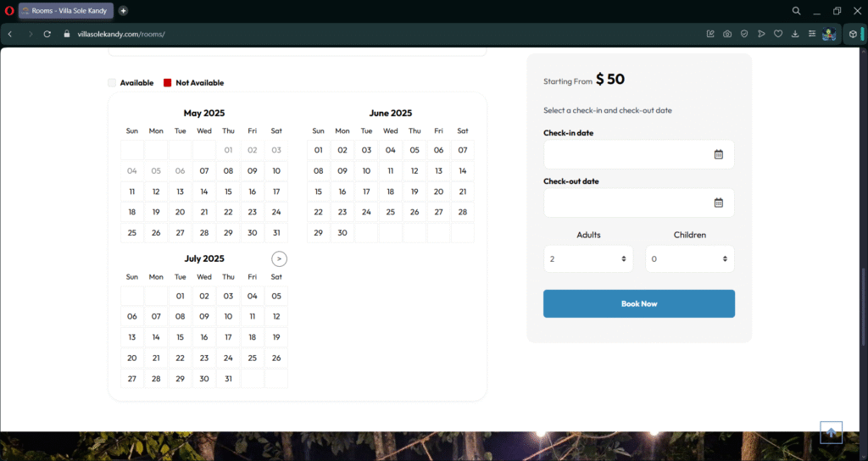The width and height of the screenshot is (868, 461).
Task: Click the address bar URL villasolekandy.com/rooms
Action: click(x=121, y=34)
